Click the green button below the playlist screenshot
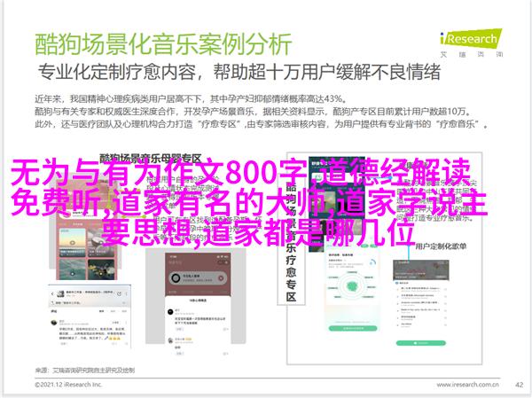The width and height of the screenshot is (532, 398). [x=420, y=343]
